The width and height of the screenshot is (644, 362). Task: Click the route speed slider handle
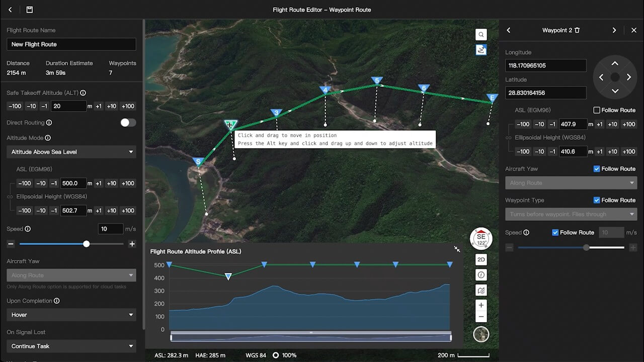coord(87,244)
